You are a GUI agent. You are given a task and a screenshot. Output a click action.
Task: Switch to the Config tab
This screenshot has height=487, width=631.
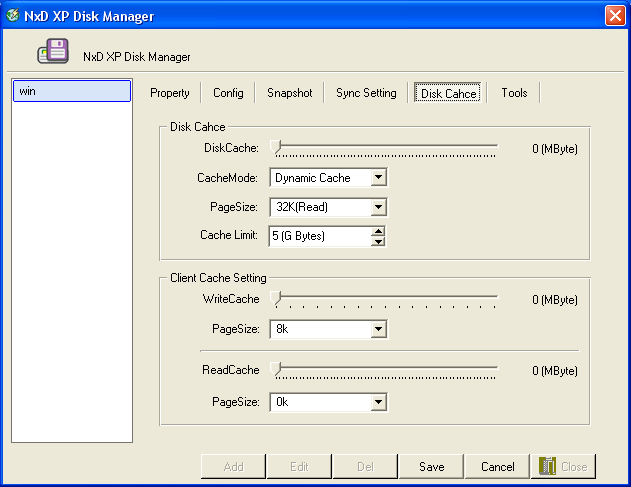point(228,93)
